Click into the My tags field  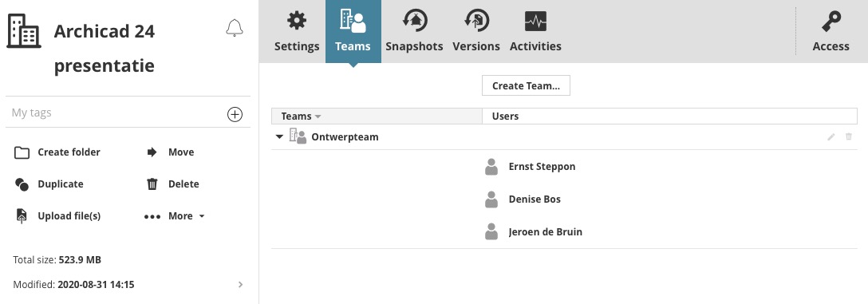click(116, 113)
